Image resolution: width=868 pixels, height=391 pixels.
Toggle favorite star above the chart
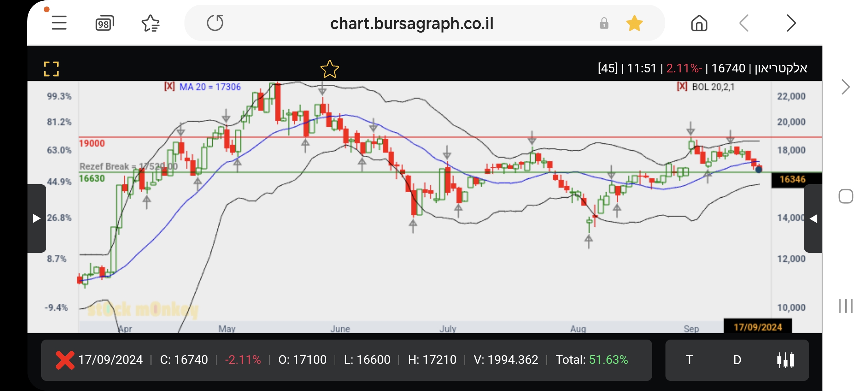329,69
